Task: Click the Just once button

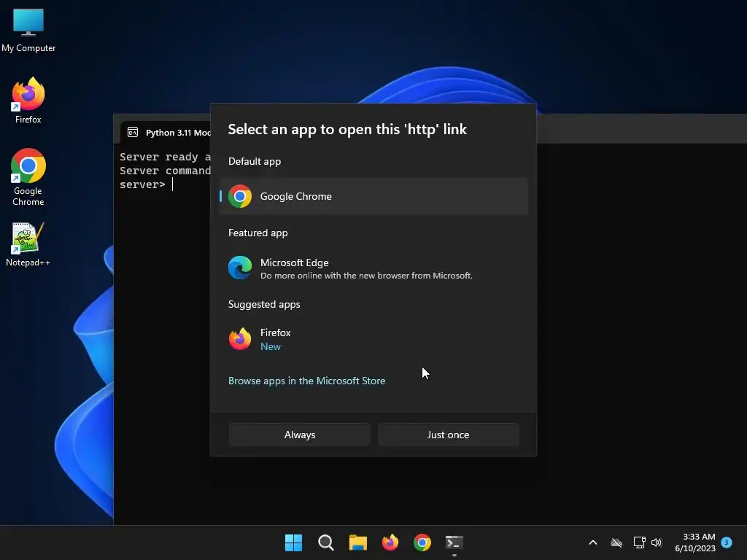Action: point(449,435)
